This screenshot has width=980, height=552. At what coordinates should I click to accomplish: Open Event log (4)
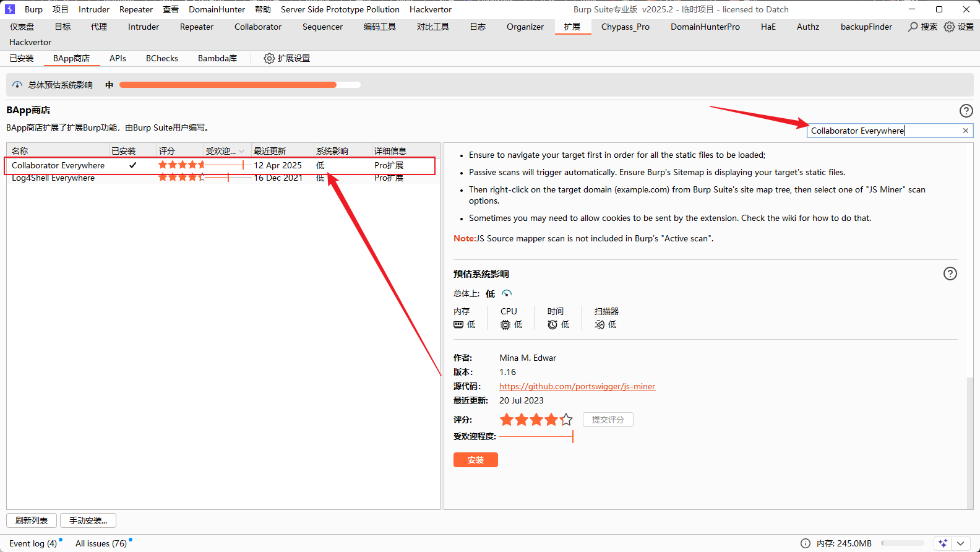coord(33,543)
